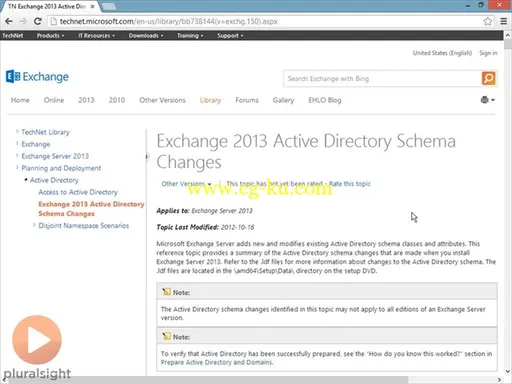Go to the Gallery nav item
This screenshot has height=384, width=512.
point(283,100)
